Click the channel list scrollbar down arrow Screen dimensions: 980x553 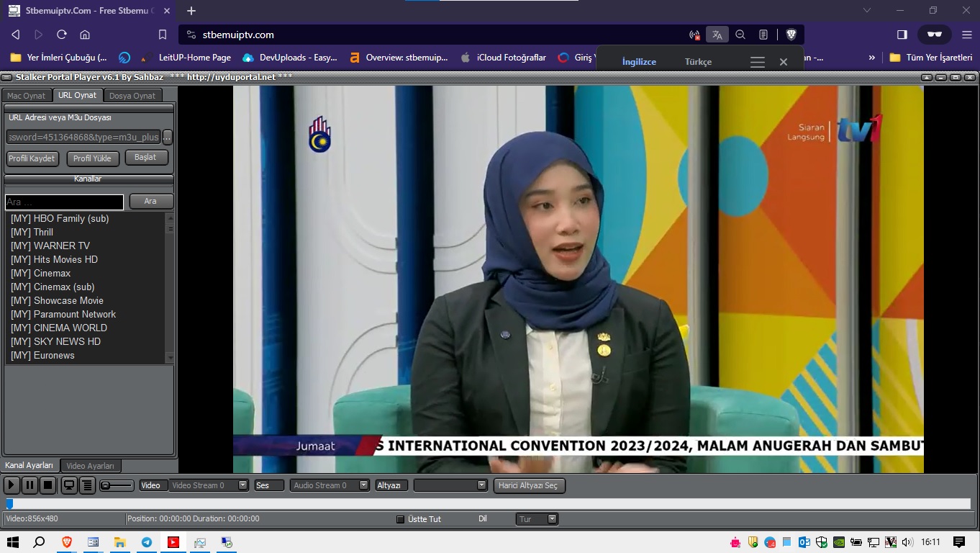pos(170,358)
